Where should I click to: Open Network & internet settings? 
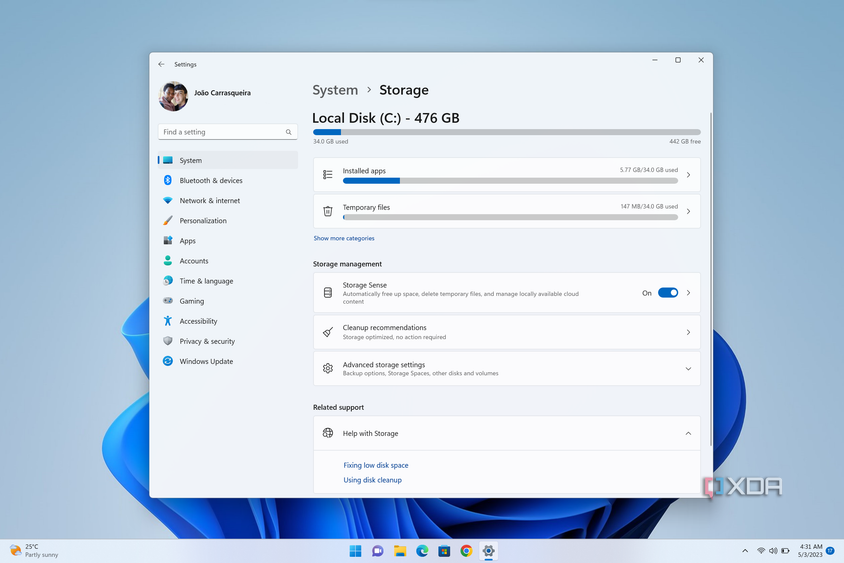point(227,200)
